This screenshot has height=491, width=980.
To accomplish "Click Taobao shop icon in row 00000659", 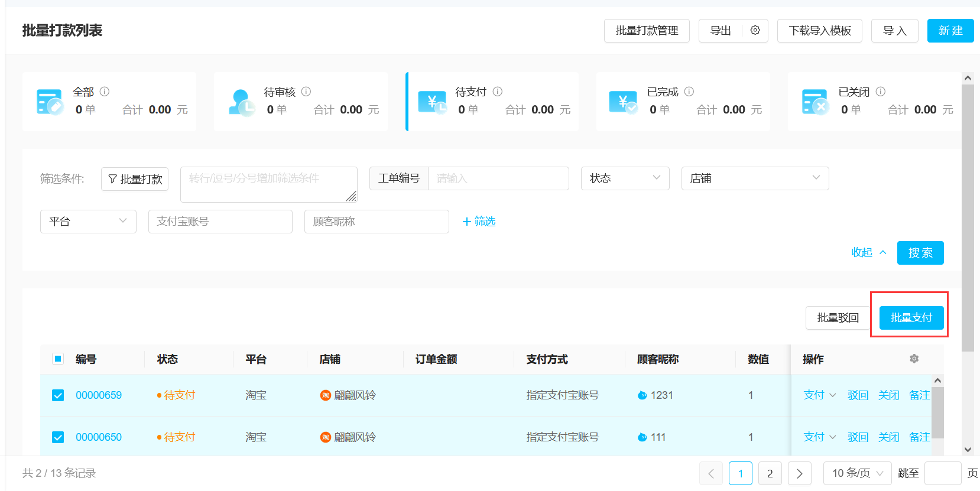I will [325, 395].
